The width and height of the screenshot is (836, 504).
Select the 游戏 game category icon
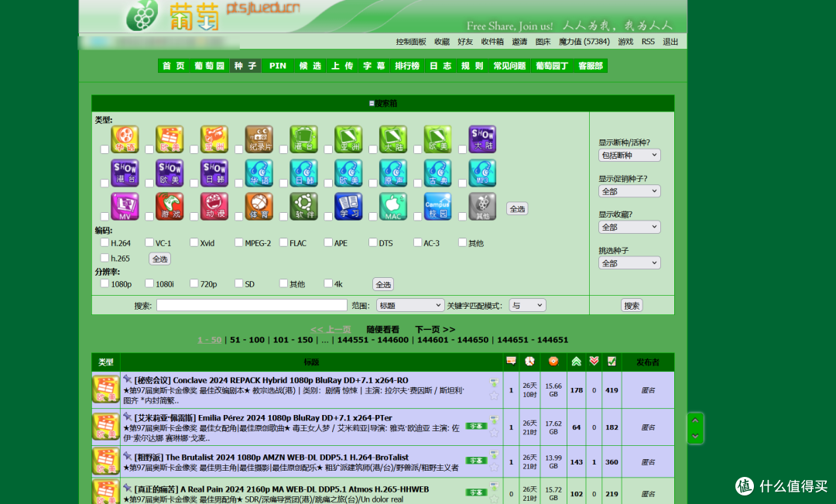click(x=170, y=206)
